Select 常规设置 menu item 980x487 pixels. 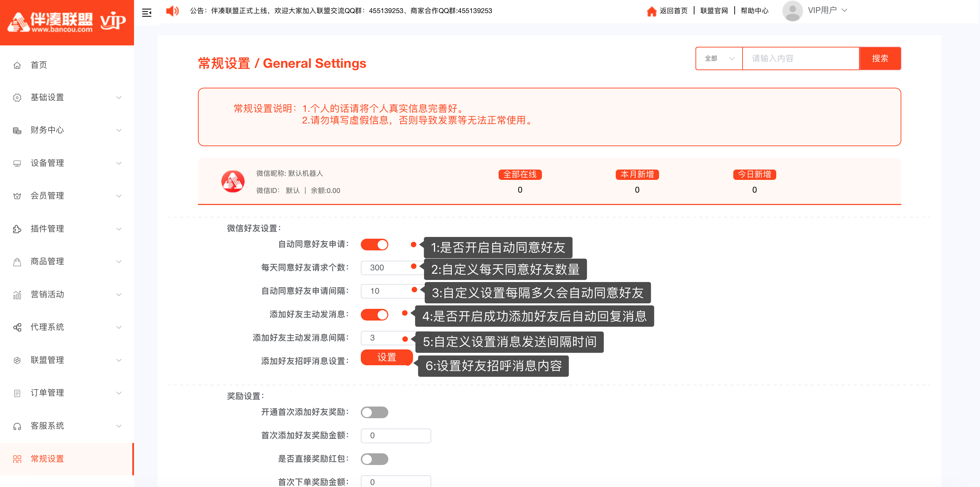tap(67, 459)
